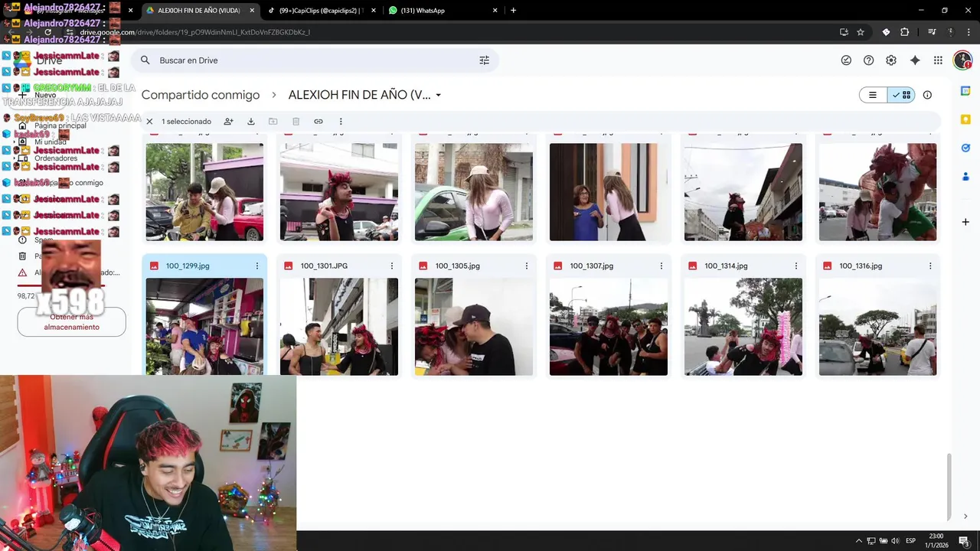Click the vertical scrollbar of file list
The width and height of the screenshot is (980, 551).
coord(949,486)
